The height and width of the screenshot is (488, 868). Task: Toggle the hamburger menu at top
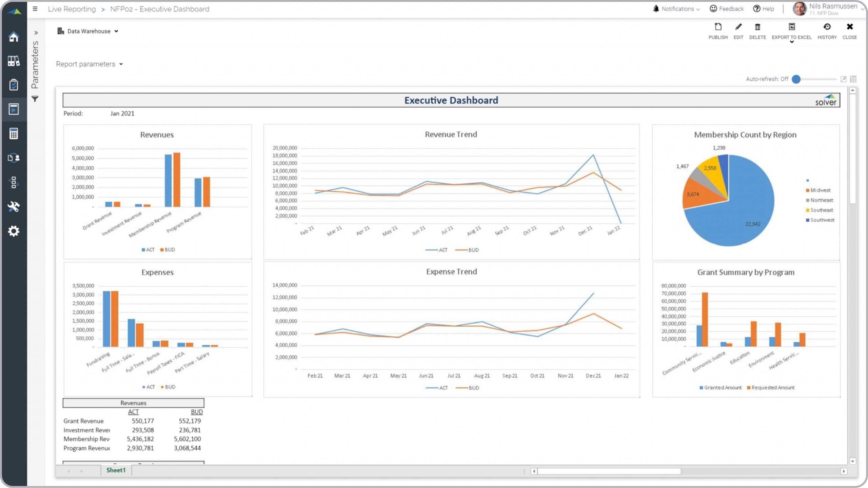pos(35,9)
